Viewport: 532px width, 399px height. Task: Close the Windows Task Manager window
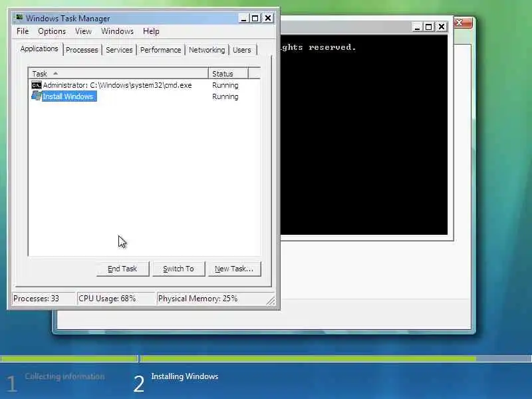pyautogui.click(x=268, y=19)
